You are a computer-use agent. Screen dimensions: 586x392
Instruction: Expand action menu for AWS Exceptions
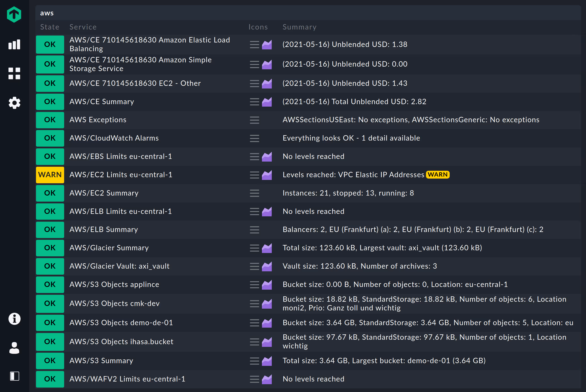click(x=254, y=120)
